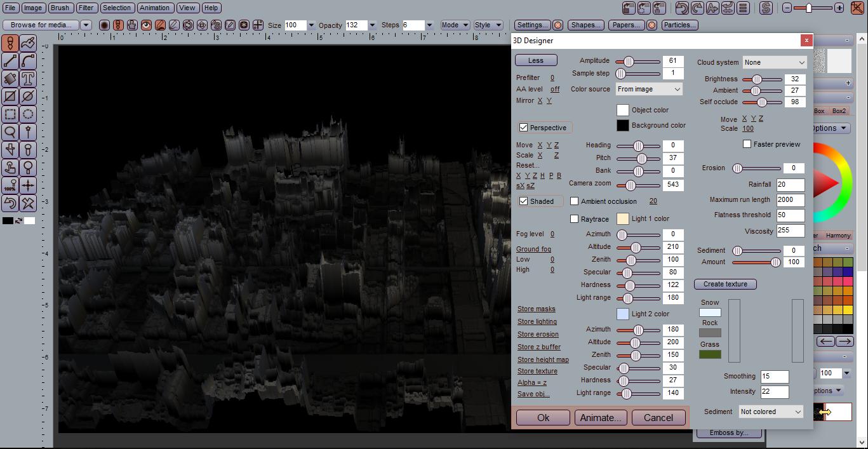Click the redo arrow in top toolbar
This screenshot has height=449, width=868.
click(697, 8)
